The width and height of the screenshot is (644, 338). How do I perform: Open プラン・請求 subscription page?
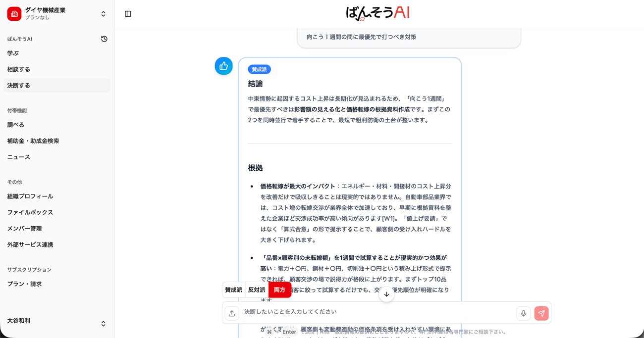point(24,284)
